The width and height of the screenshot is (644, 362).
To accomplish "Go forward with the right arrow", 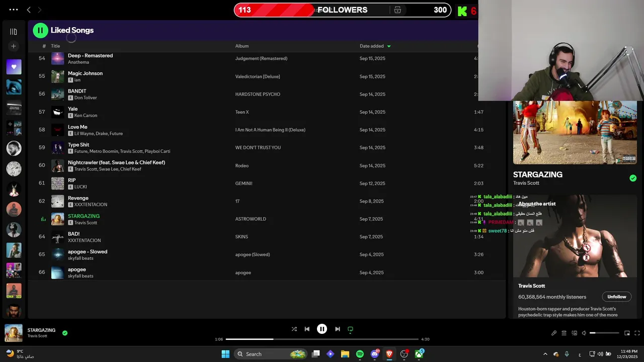I will pos(40,10).
